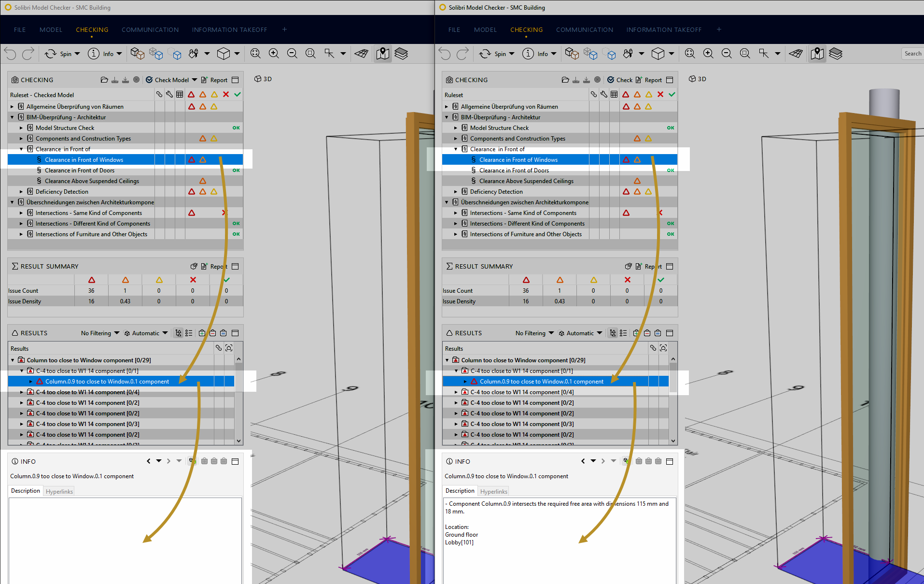Viewport: 924px width, 584px height.
Task: Click the first clipboard icon in the right INFO panel
Action: pyautogui.click(x=639, y=461)
